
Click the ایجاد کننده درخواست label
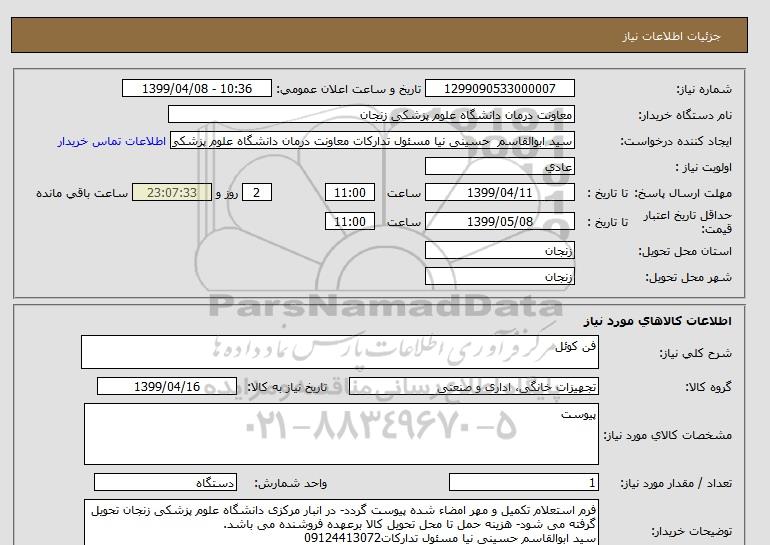coord(676,141)
